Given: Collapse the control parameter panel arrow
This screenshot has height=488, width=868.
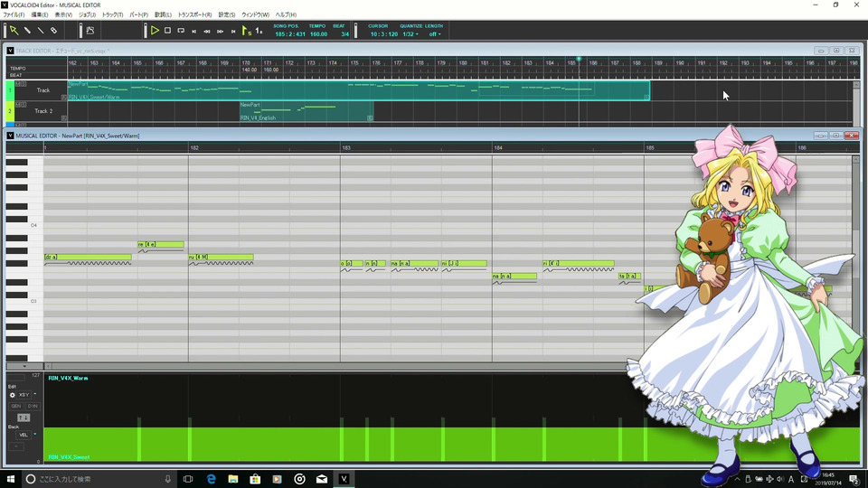Looking at the screenshot, I should (24, 366).
